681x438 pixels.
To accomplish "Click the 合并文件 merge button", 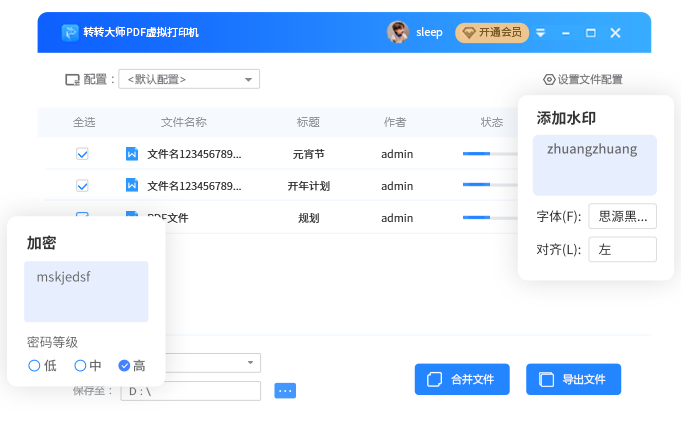I will coord(462,379).
